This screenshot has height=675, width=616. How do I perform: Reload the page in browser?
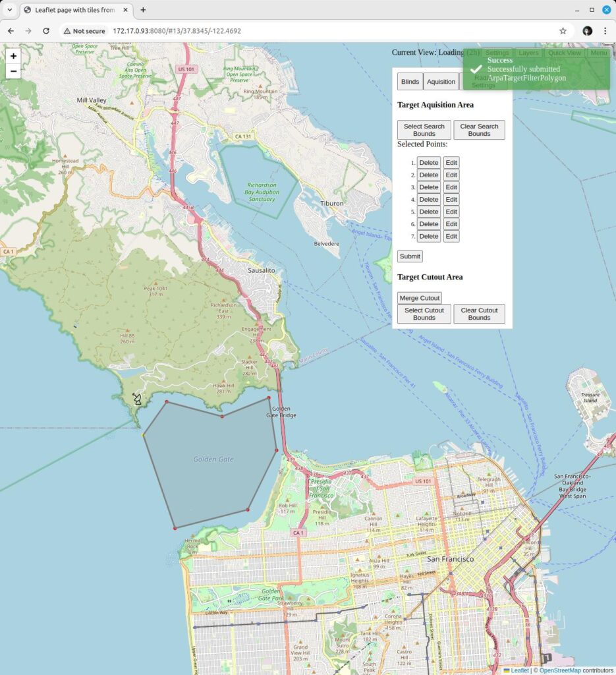click(x=46, y=31)
